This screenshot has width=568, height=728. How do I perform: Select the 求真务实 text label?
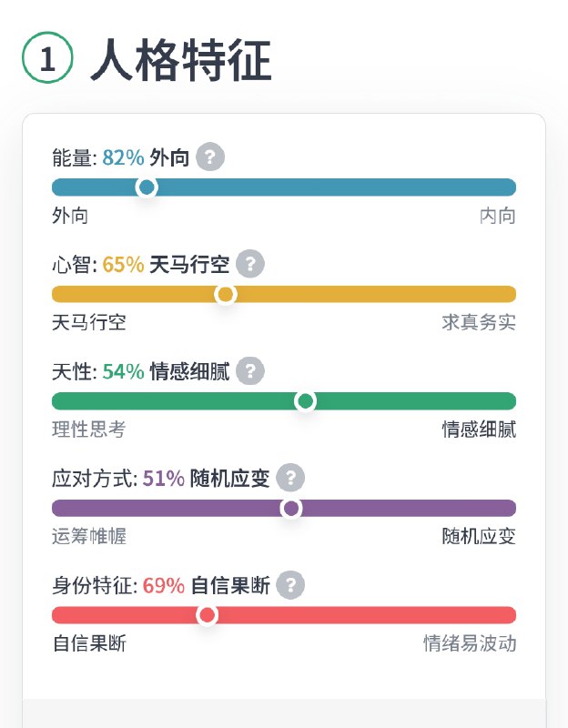coord(478,323)
